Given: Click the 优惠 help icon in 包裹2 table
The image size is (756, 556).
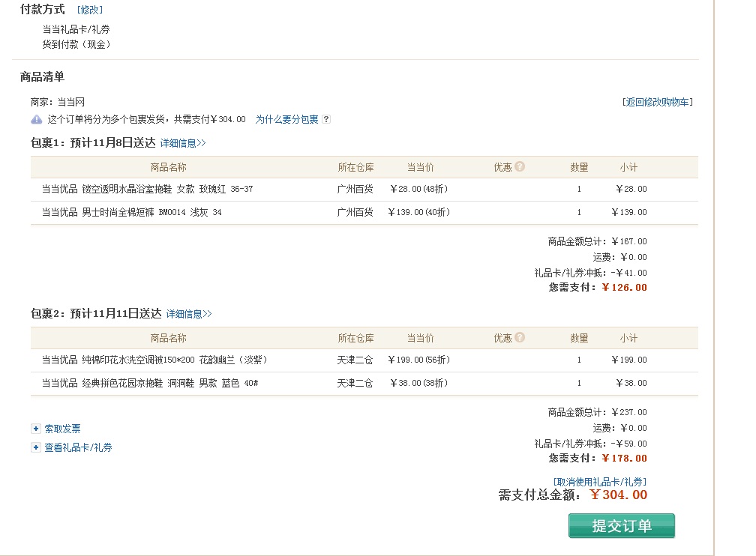Looking at the screenshot, I should pos(520,338).
